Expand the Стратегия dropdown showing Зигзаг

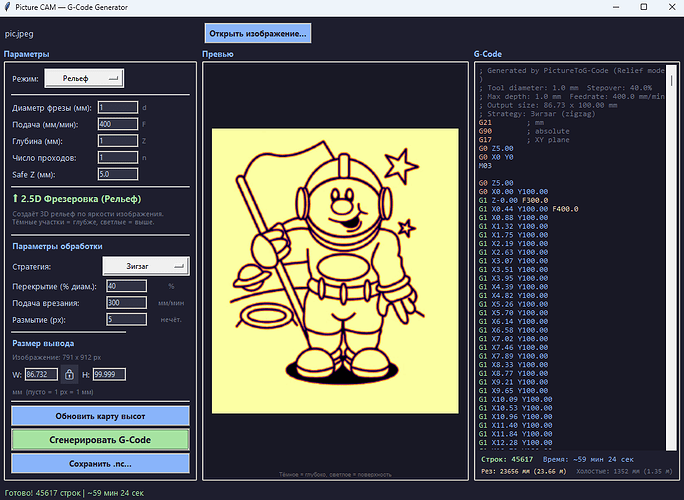145,266
